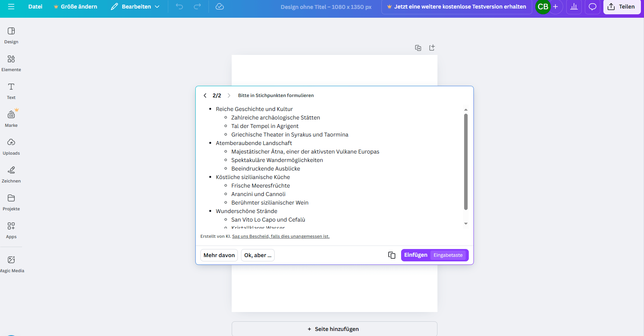Click the undo arrow icon
Image resolution: width=644 pixels, height=336 pixels.
pos(179,7)
